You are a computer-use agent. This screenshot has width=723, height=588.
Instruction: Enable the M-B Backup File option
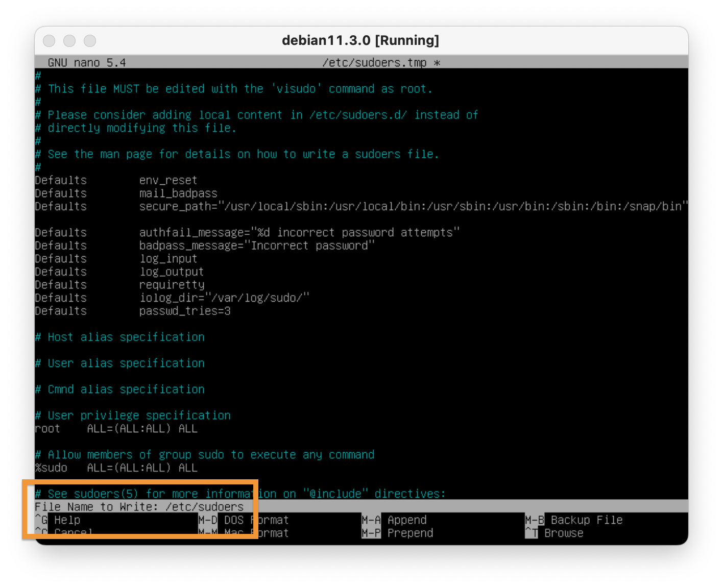[574, 520]
